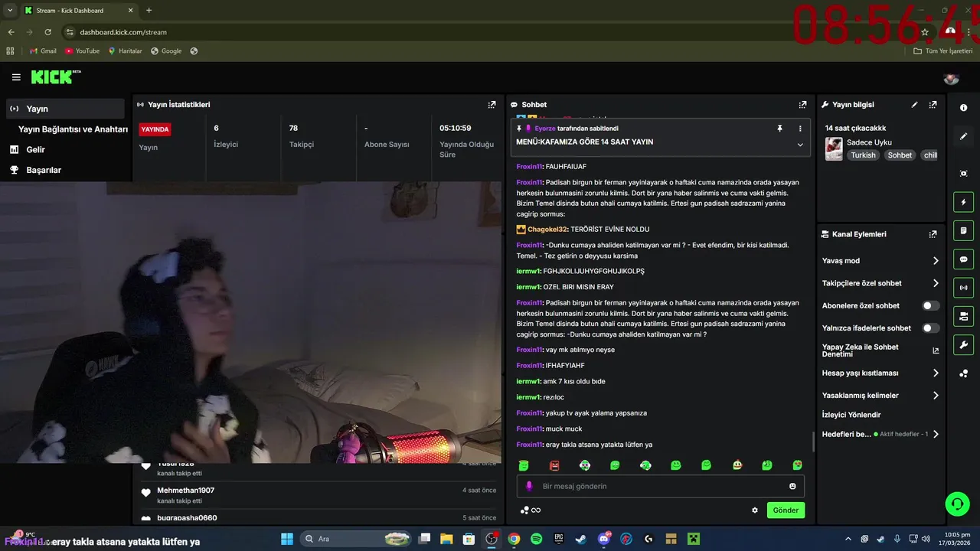The image size is (980, 551).
Task: Click the lightning bolt sidebar icon
Action: (963, 203)
